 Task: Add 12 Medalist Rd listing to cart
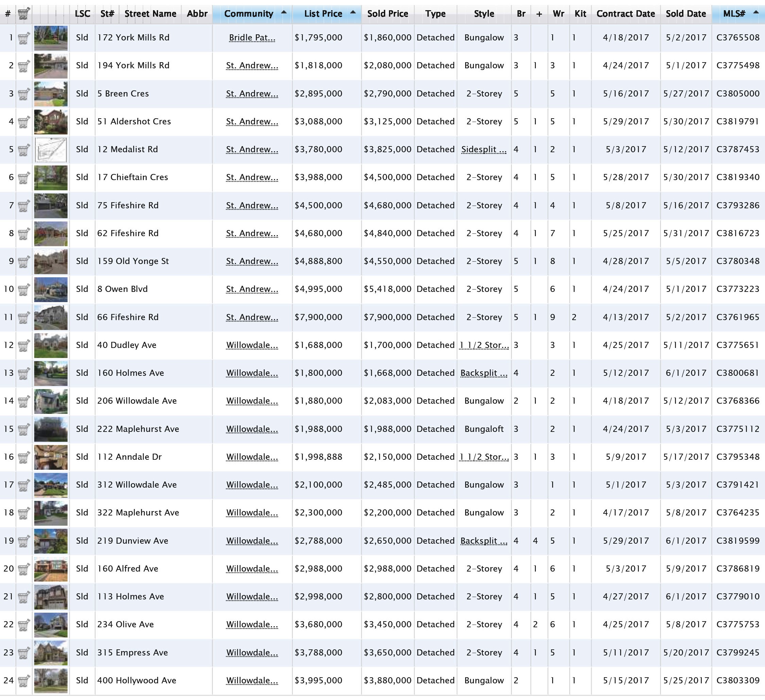click(23, 150)
